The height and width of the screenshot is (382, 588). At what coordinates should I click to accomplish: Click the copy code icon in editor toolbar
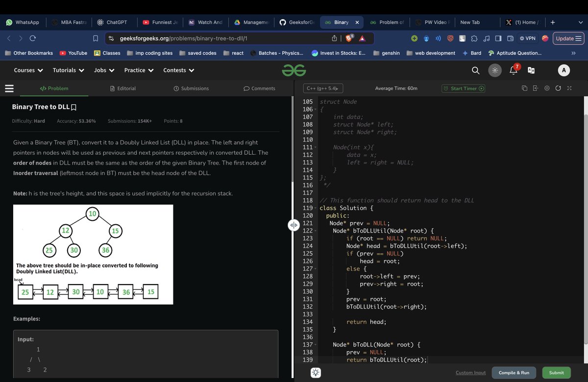click(525, 88)
